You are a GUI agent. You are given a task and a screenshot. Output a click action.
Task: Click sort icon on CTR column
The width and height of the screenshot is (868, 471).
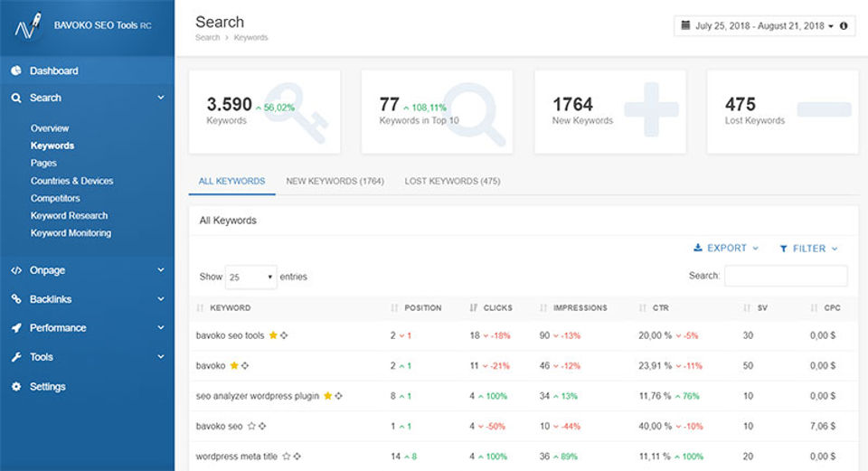click(643, 307)
